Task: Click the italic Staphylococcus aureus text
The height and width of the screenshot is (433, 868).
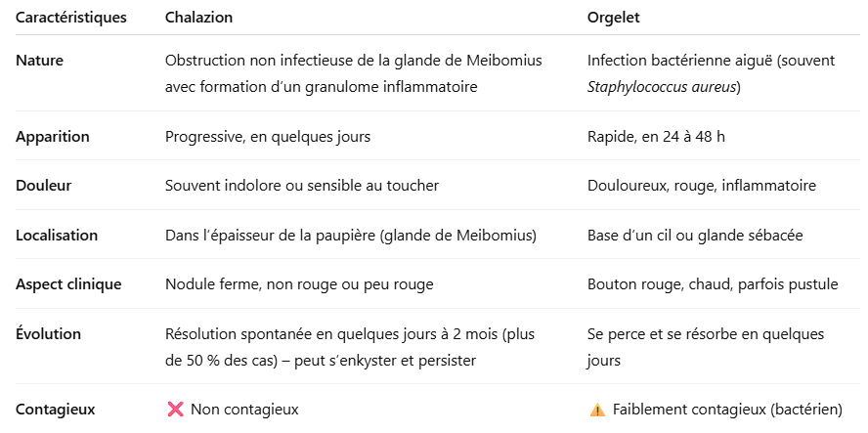Action: point(664,87)
